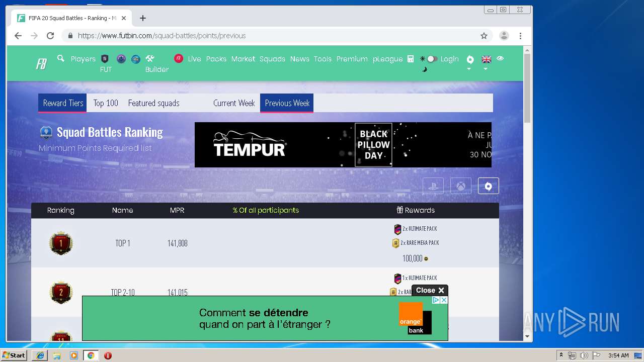Switch to the Current Week tab

234,103
